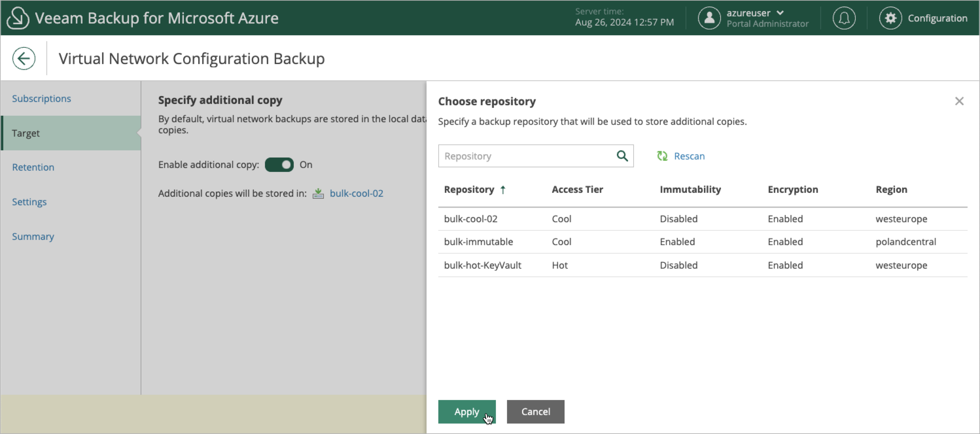Image resolution: width=980 pixels, height=434 pixels.
Task: Click westeurope region of bulk-hot-KeyVault
Action: pyautogui.click(x=901, y=265)
